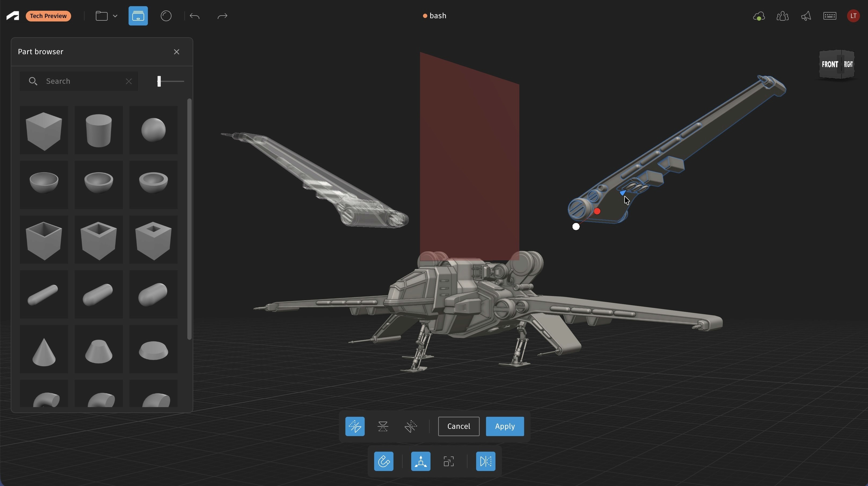Open the LT user account avatar
The width and height of the screenshot is (868, 486).
pos(853,16)
